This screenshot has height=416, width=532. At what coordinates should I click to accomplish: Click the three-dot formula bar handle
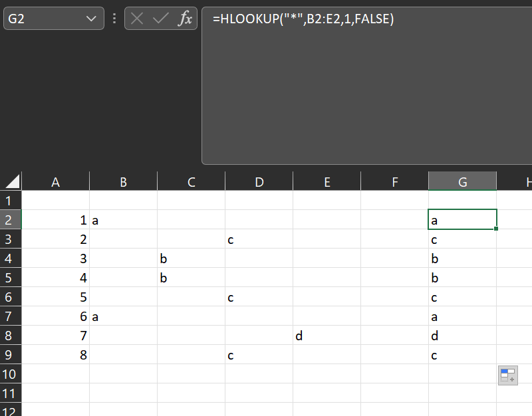coord(114,19)
